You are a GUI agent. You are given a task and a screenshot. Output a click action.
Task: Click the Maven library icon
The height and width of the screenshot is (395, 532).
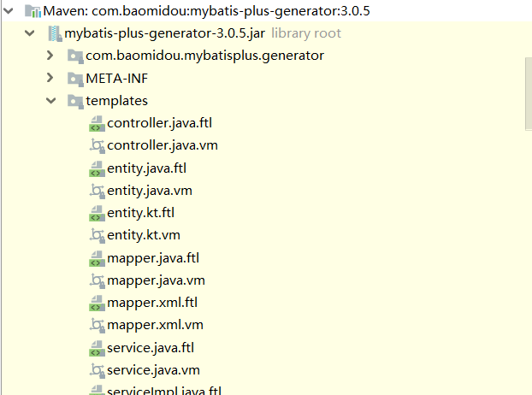coord(33,11)
